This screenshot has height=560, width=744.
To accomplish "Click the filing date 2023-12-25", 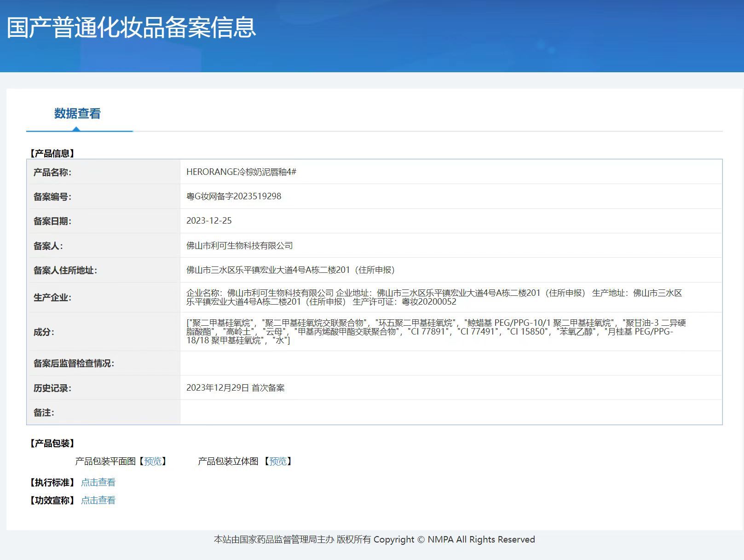I will tap(209, 220).
